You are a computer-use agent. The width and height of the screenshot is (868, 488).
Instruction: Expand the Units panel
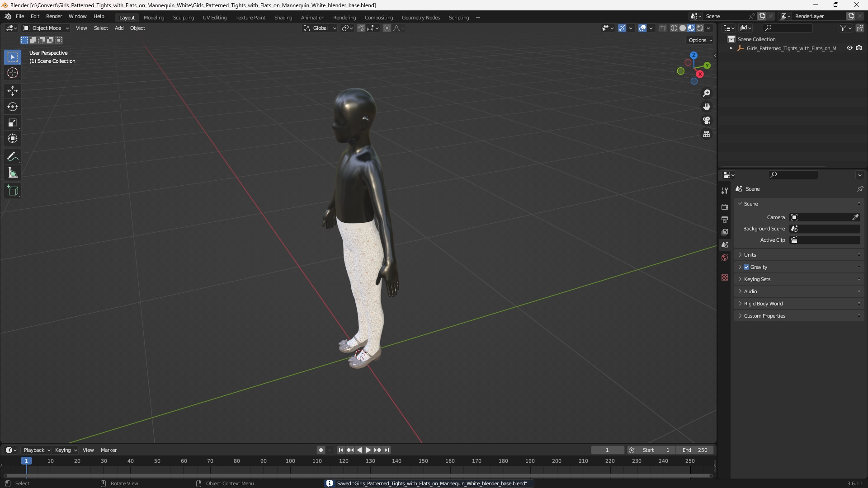click(x=799, y=255)
